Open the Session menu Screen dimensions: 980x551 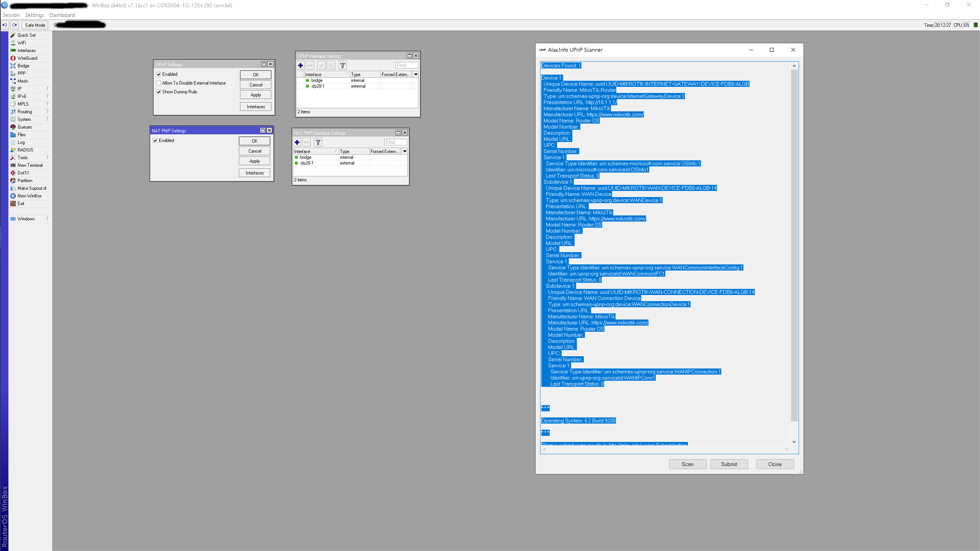coord(11,15)
